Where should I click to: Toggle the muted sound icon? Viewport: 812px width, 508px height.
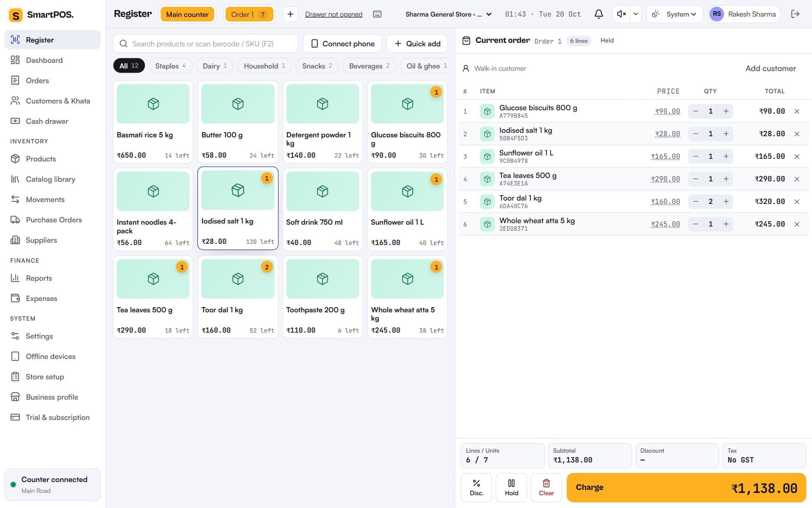point(621,14)
